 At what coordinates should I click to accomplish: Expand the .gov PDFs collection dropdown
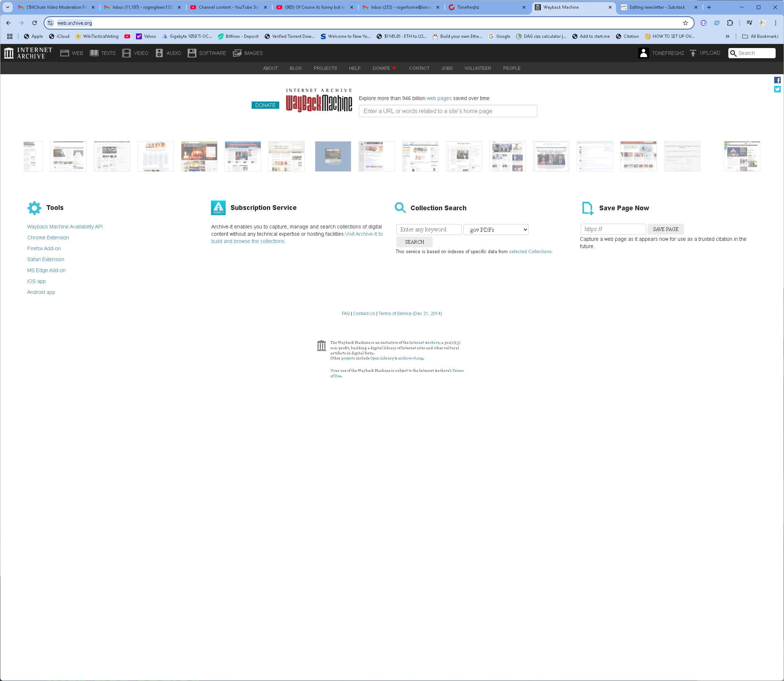pyautogui.click(x=496, y=230)
